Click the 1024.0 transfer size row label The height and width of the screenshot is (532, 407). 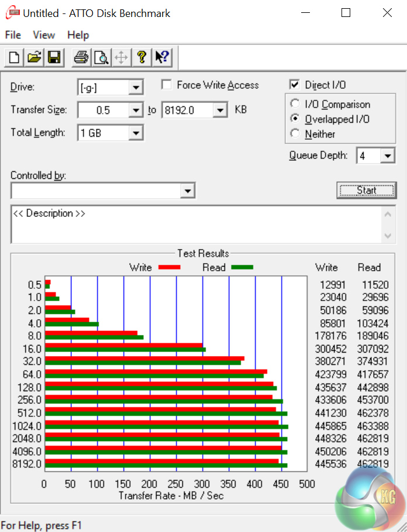click(27, 426)
